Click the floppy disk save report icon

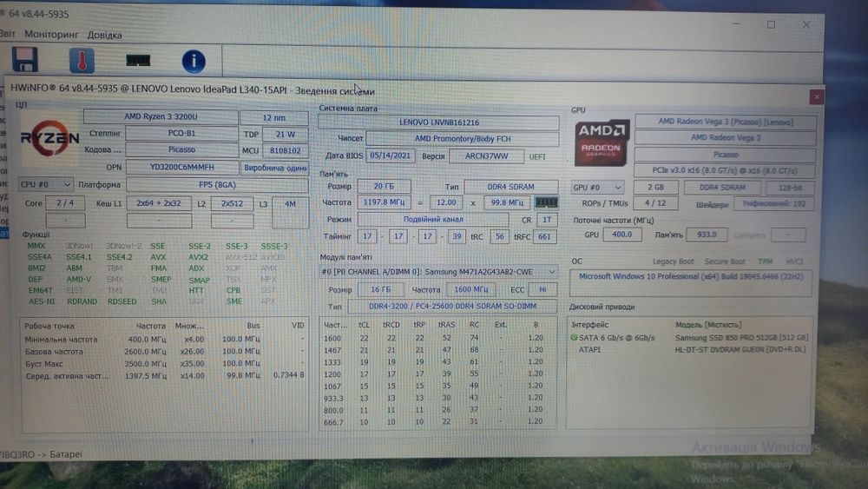point(25,60)
